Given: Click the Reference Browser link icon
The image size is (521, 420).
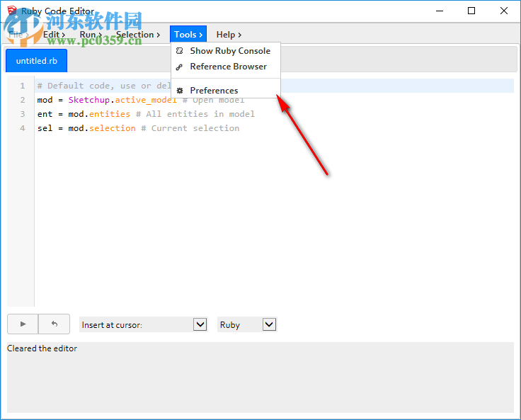Looking at the screenshot, I should point(179,67).
